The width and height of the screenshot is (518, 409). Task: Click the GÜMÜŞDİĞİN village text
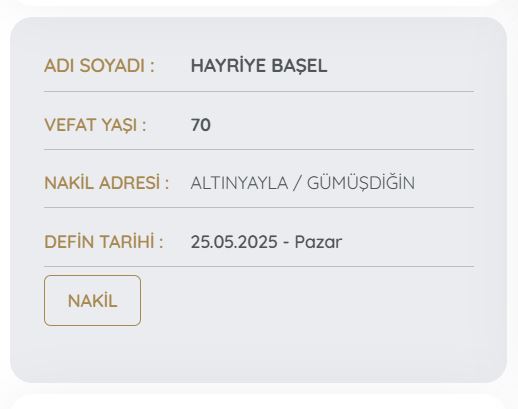361,183
